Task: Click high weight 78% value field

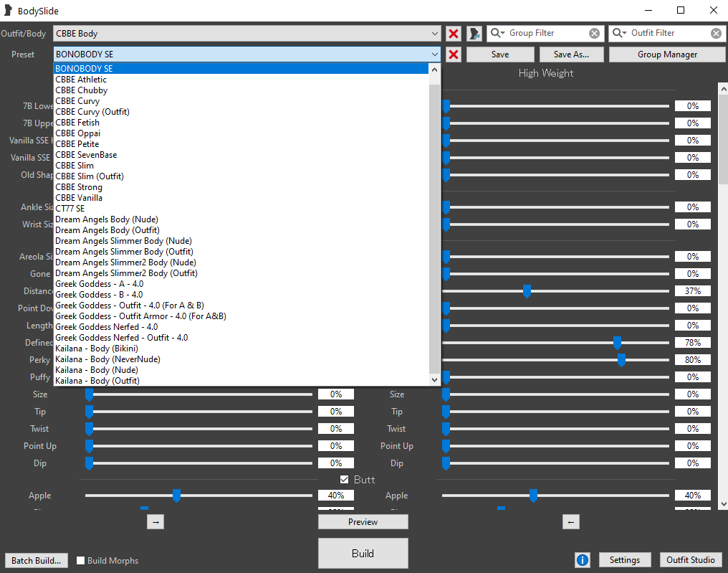Action: 693,343
